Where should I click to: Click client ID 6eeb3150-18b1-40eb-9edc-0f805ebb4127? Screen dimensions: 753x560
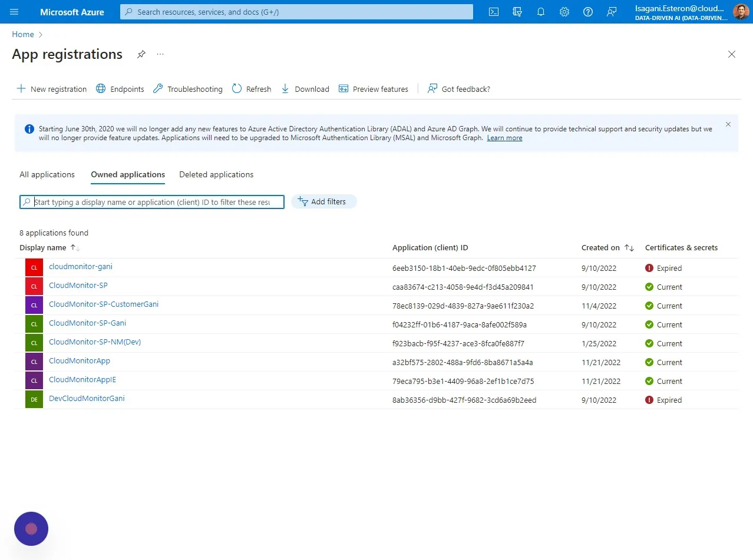tap(464, 268)
